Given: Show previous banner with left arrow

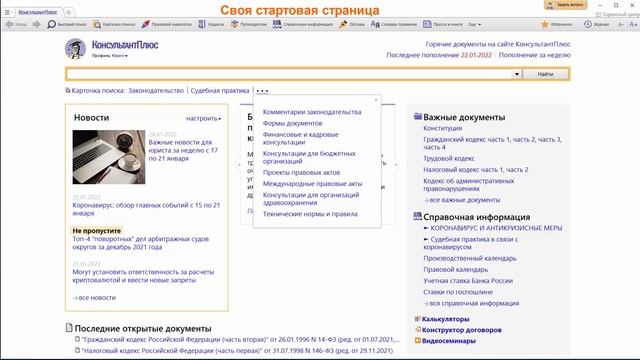Looking at the screenshot, I should click(239, 164).
